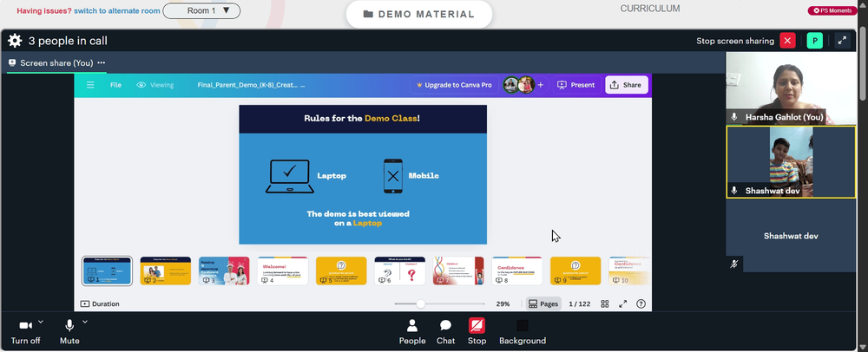Open page 4 Welcome thumbnail
Viewport: 868px width, 352px height.
click(283, 271)
